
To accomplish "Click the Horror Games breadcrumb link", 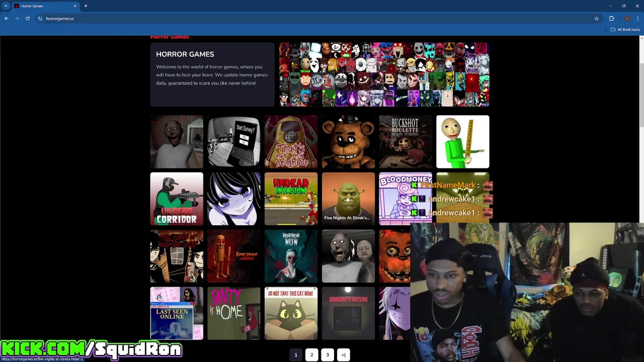I will coord(170,37).
